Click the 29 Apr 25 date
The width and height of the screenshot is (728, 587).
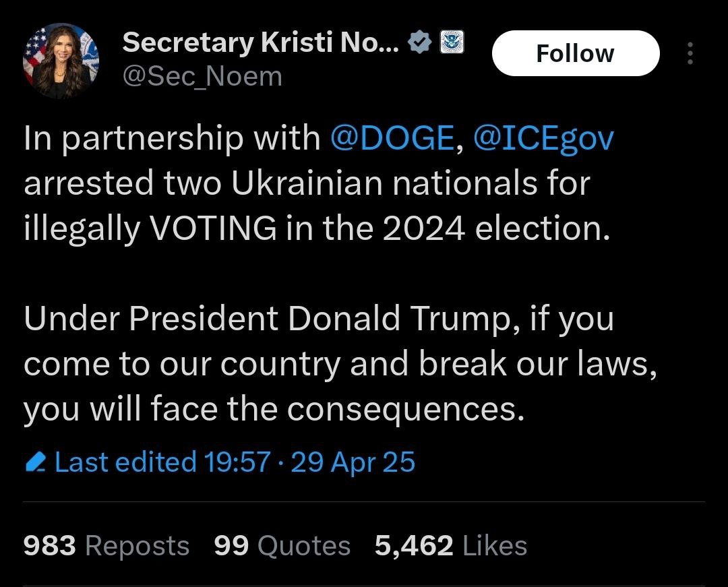click(x=353, y=462)
